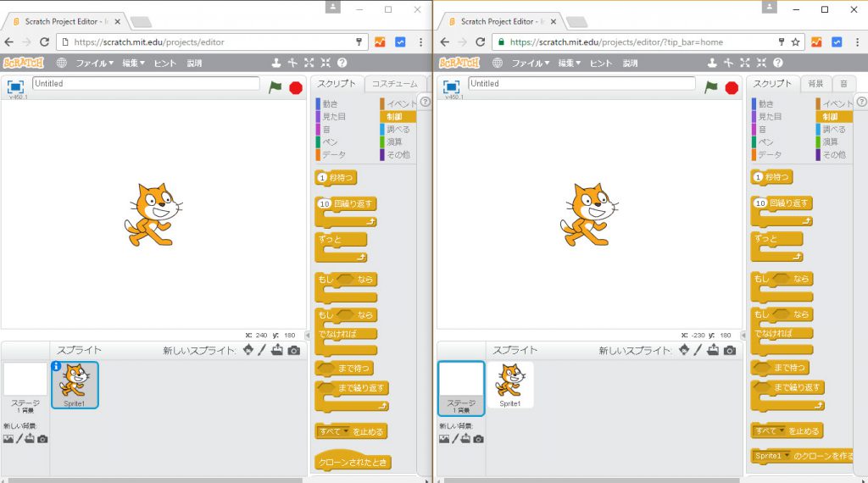This screenshot has height=483, width=868.
Task: New sprite from camera in left window
Action: (x=294, y=350)
